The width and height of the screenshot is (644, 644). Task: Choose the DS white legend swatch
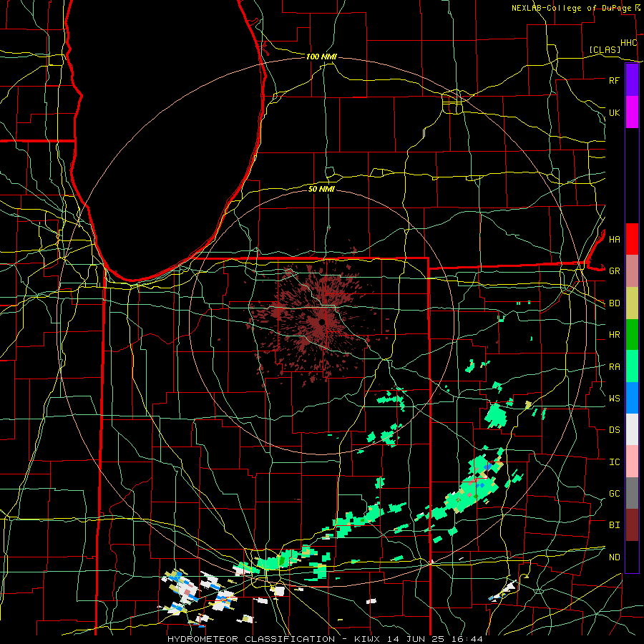click(632, 429)
